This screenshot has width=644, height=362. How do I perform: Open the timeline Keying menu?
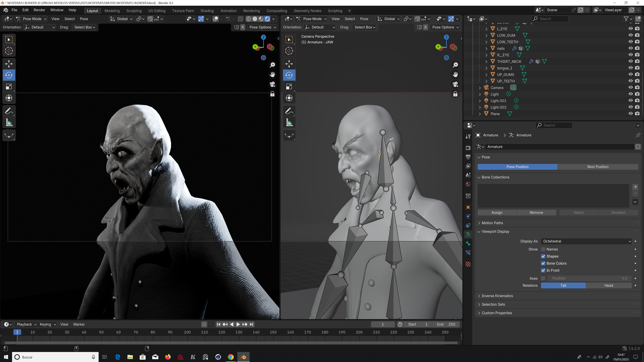(47, 324)
